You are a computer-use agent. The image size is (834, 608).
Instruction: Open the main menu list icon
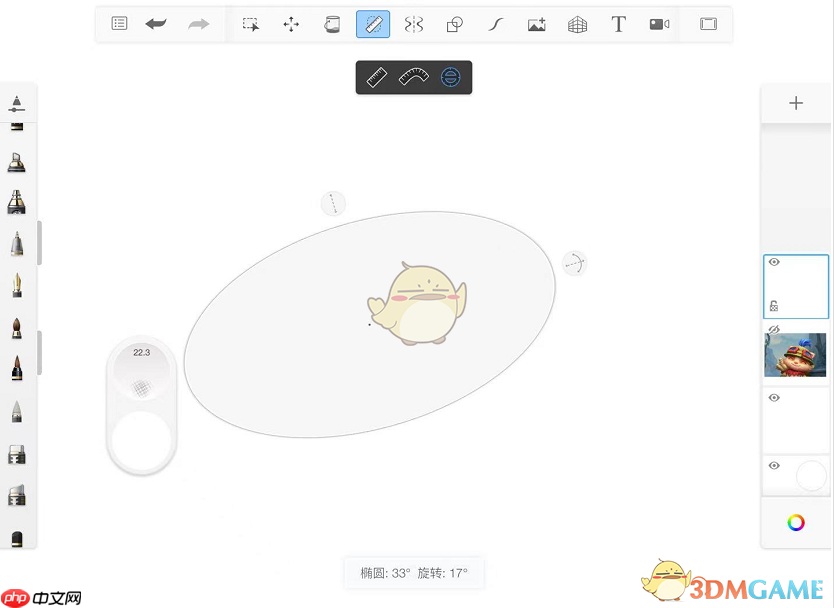point(119,24)
